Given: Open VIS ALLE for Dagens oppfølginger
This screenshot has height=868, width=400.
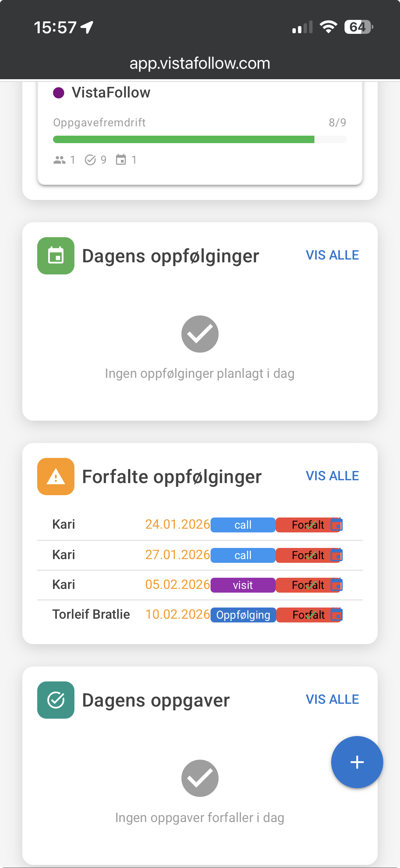Looking at the screenshot, I should (x=332, y=255).
